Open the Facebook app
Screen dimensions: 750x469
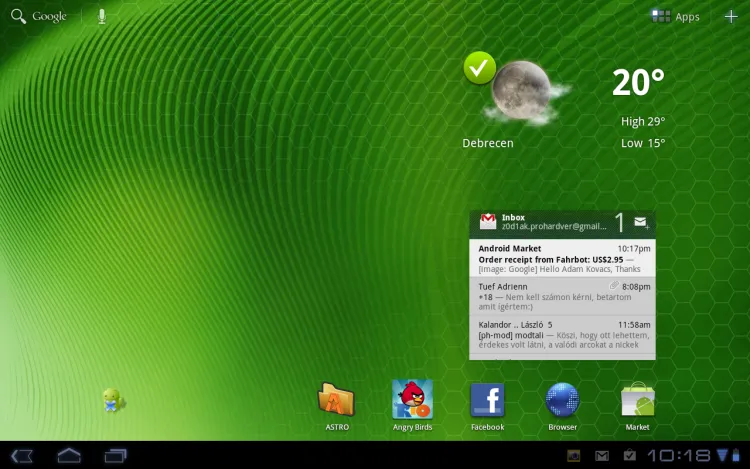coord(487,401)
